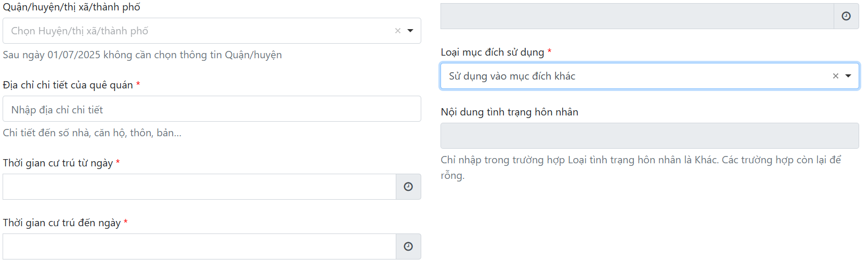Click the 'Thời gian cư trú từ ngày' label
This screenshot has width=868, height=260.
[x=58, y=163]
